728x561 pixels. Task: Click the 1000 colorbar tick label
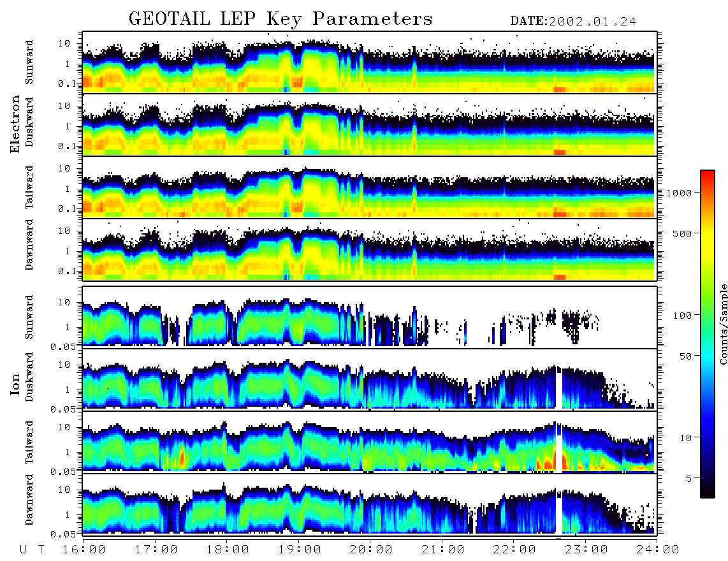[680, 193]
